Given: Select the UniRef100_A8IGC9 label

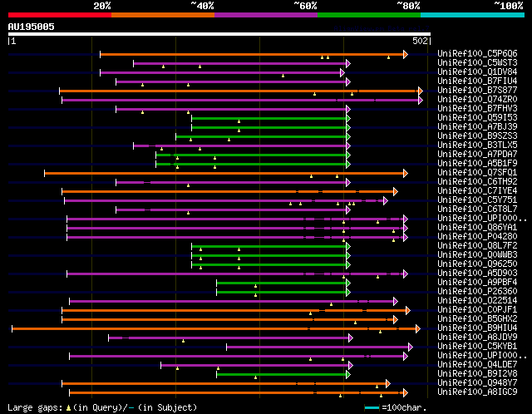Looking at the screenshot, I should coord(477,392).
